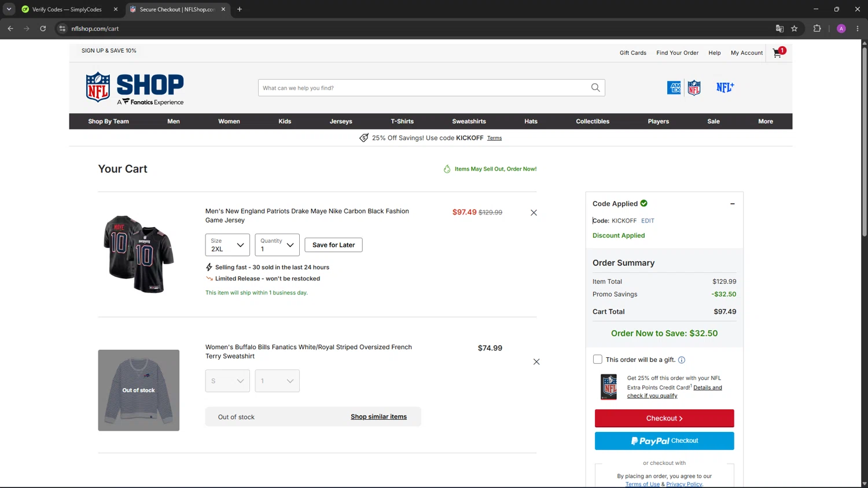
Task: Click the NFL Extra Points credit card image
Action: [x=609, y=387]
